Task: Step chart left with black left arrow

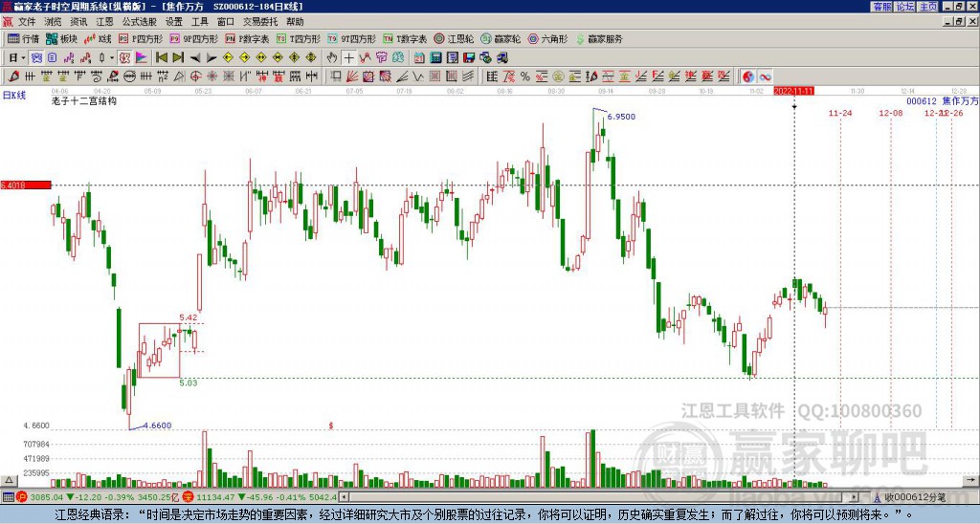Action: (194, 58)
